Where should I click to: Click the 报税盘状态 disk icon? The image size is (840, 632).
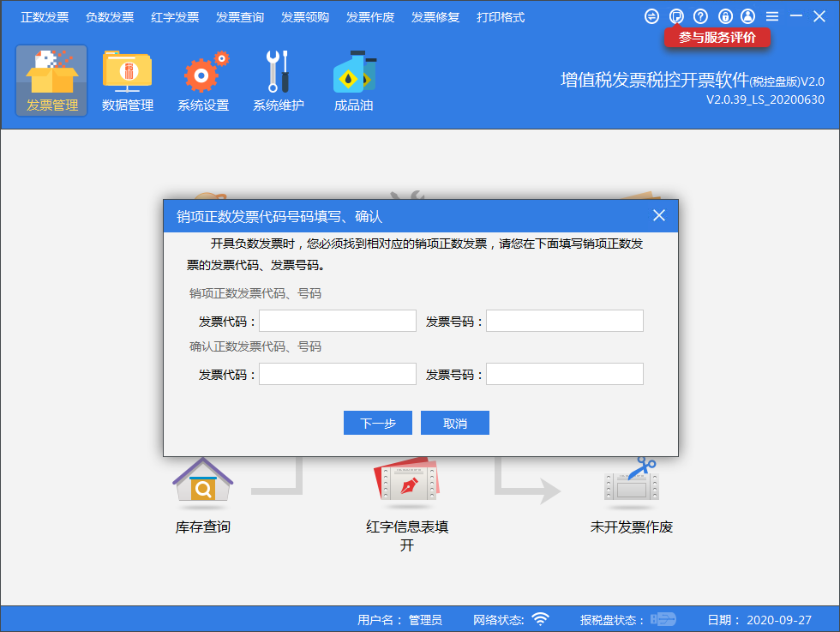[x=663, y=620]
